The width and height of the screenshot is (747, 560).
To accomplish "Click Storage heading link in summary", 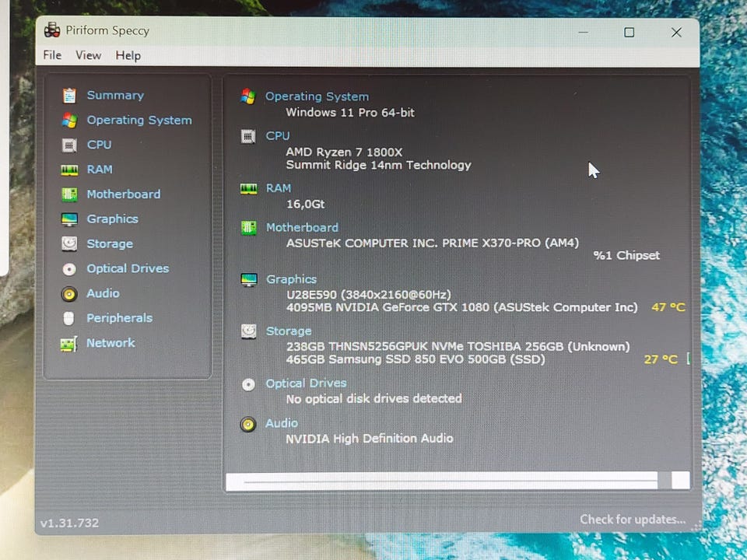I will (289, 331).
